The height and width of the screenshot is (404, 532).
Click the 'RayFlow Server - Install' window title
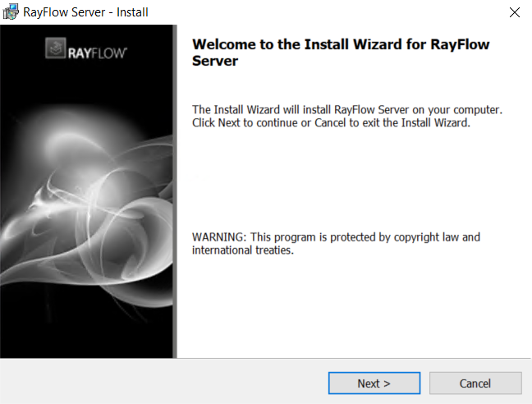tap(85, 12)
